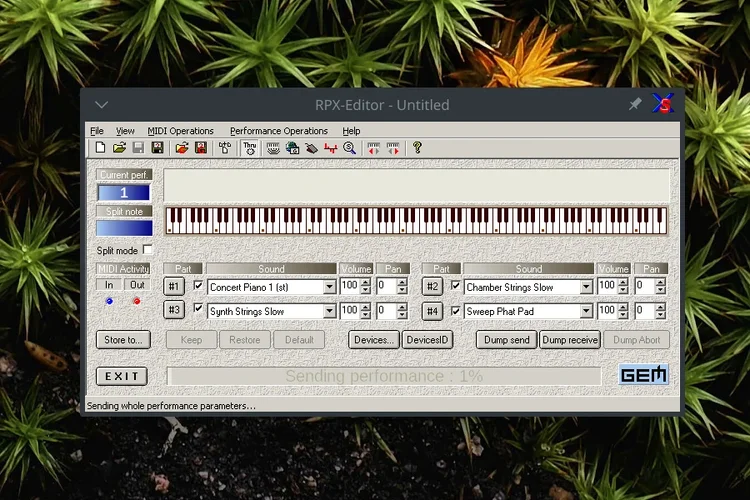This screenshot has width=750, height=500.
Task: Click the part #4 pan spinner arrows
Action: point(661,311)
